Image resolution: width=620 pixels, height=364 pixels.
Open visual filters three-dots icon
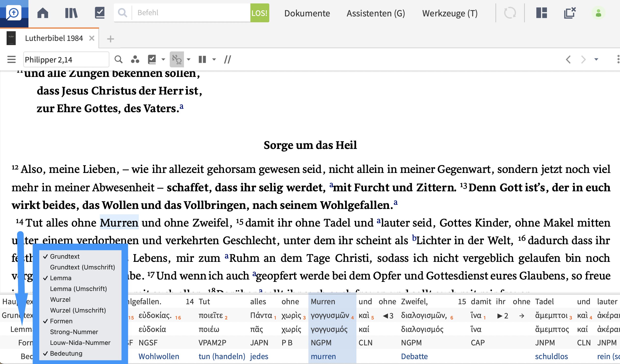tap(135, 60)
